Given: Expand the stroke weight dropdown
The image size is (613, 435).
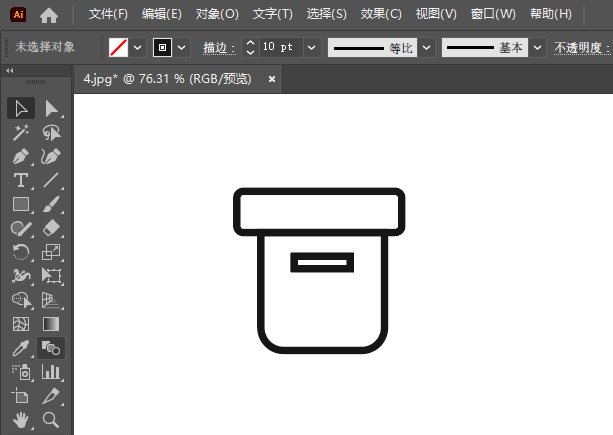Looking at the screenshot, I should 312,47.
